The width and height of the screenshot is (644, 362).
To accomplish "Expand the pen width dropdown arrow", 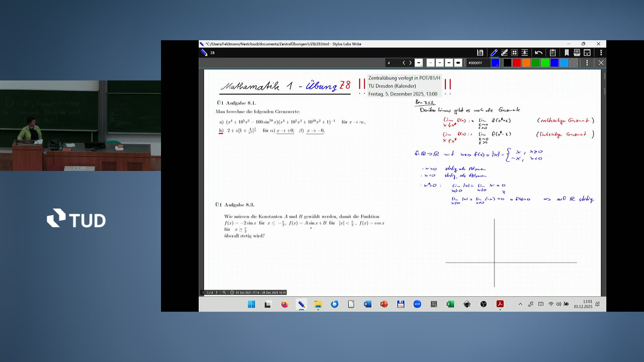I will click(x=421, y=66).
